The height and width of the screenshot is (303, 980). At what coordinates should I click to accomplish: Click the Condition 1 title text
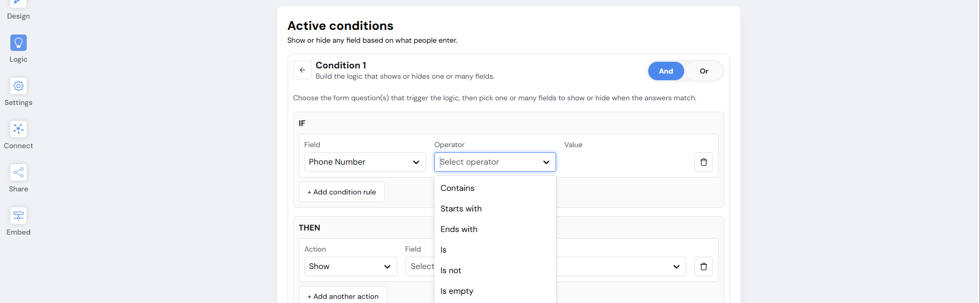341,65
